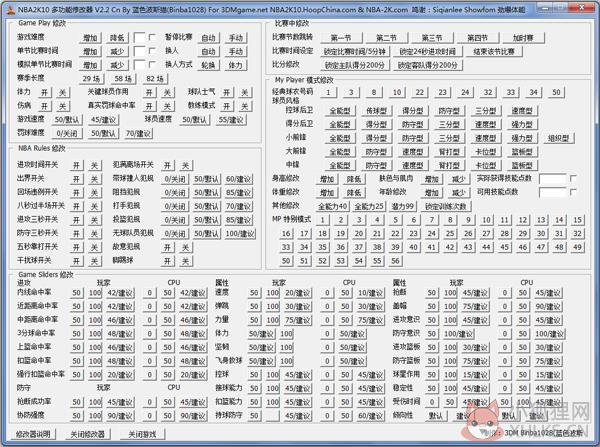This screenshot has height=447, width=600.
Task: Click 锁定主队得分200分
Action: coord(355,65)
